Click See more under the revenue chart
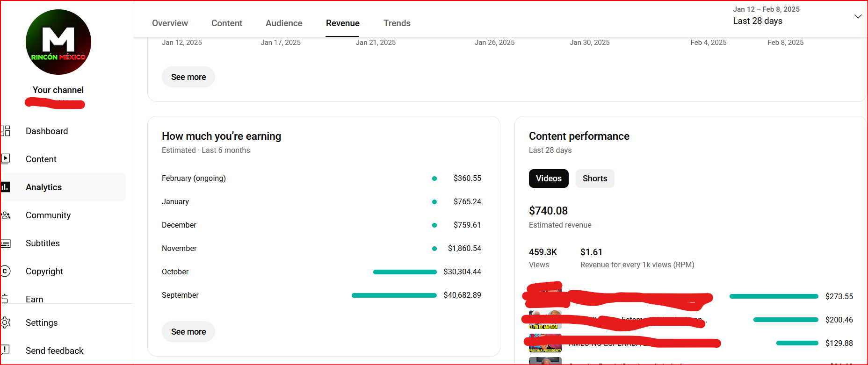This screenshot has height=365, width=868. pos(188,77)
